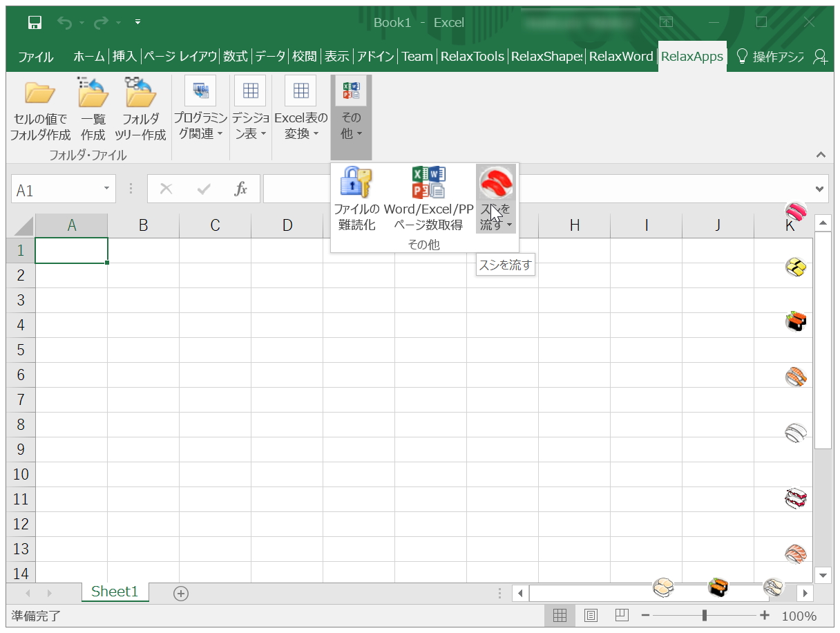840x633 pixels.
Task: Click the Insert Function fx button
Action: (241, 188)
